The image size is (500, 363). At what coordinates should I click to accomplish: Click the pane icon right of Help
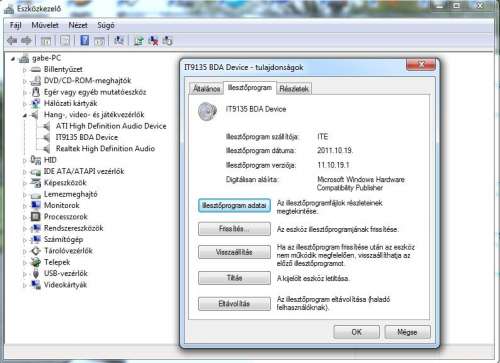tap(99, 41)
